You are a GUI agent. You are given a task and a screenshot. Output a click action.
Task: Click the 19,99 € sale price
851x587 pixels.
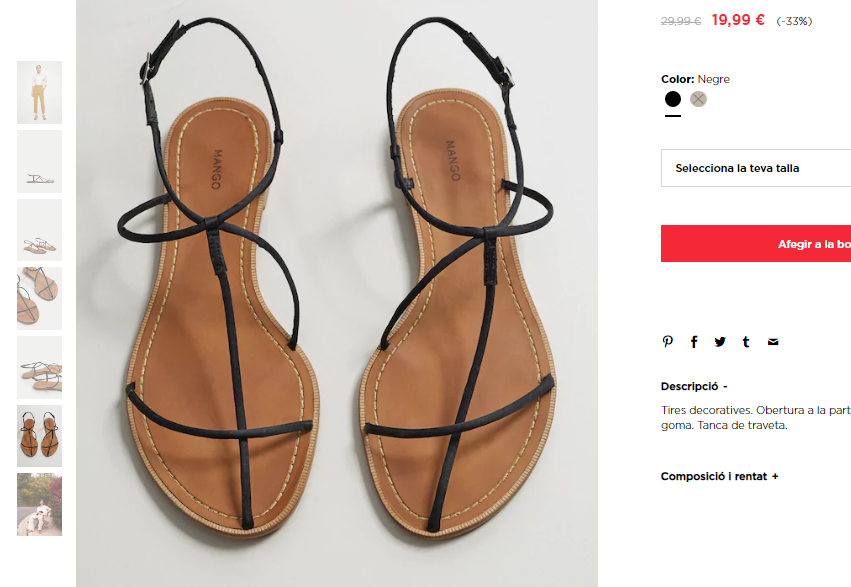point(738,20)
